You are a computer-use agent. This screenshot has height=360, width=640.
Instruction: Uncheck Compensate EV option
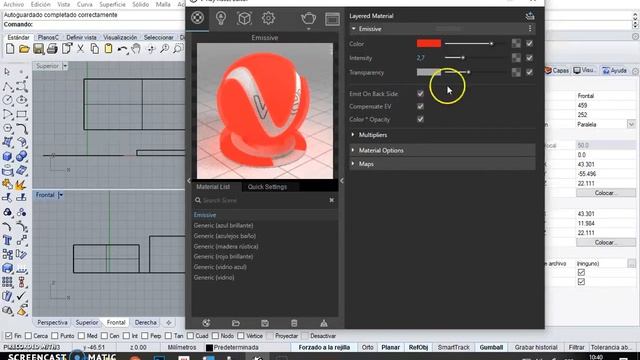coord(420,107)
